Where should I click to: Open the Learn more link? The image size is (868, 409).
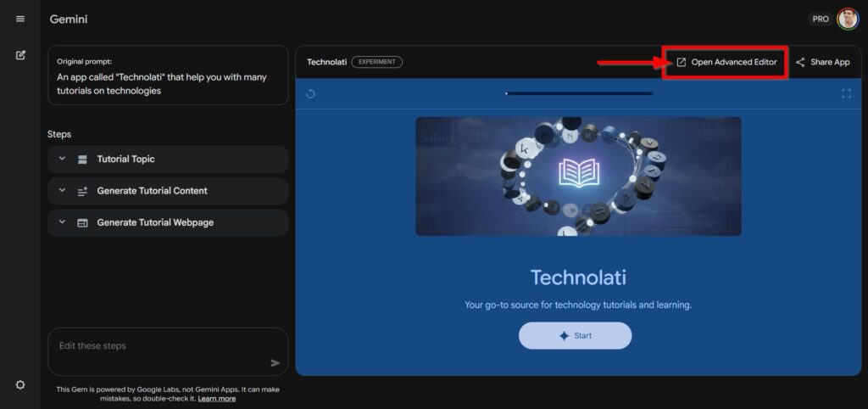point(217,398)
